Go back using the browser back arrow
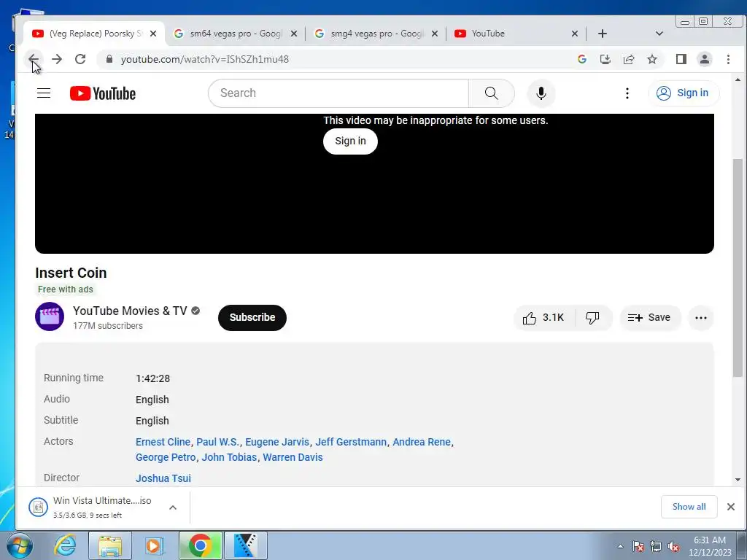This screenshot has height=560, width=747. 34,59
